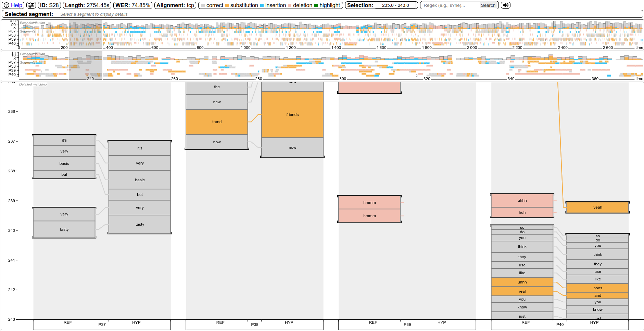Click the P38 speaker label at bottom
Screen dimensions: 644x331
point(255,325)
